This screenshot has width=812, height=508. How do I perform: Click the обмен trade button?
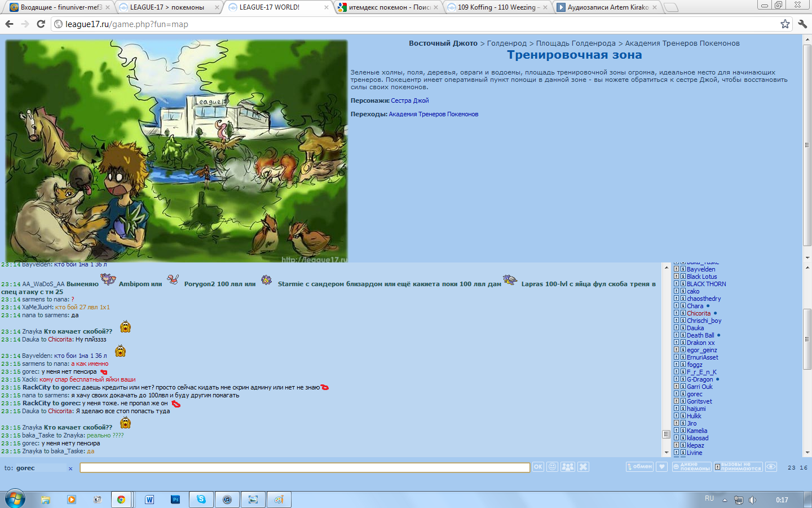tap(639, 467)
